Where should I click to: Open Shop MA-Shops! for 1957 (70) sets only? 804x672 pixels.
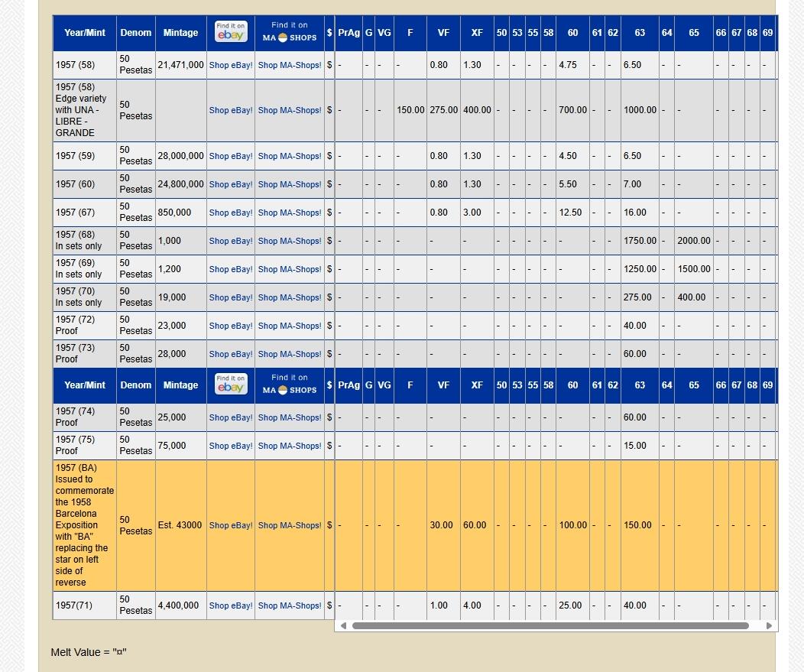[290, 297]
